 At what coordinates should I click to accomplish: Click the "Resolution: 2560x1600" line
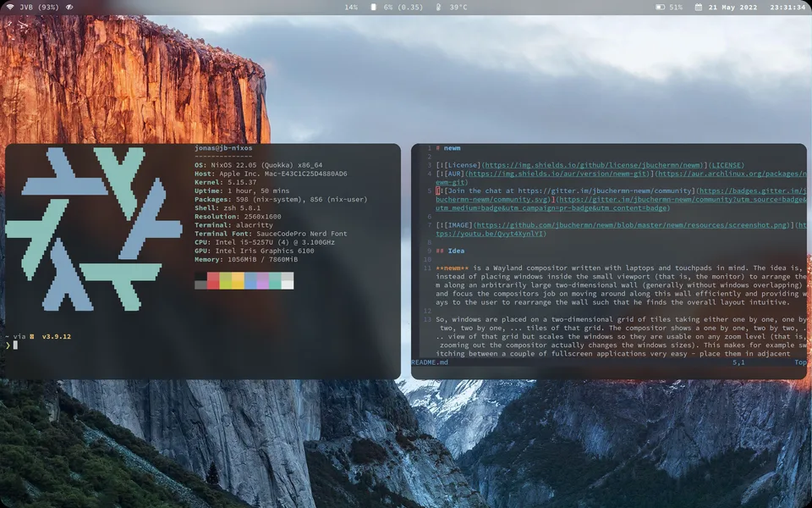(x=239, y=217)
